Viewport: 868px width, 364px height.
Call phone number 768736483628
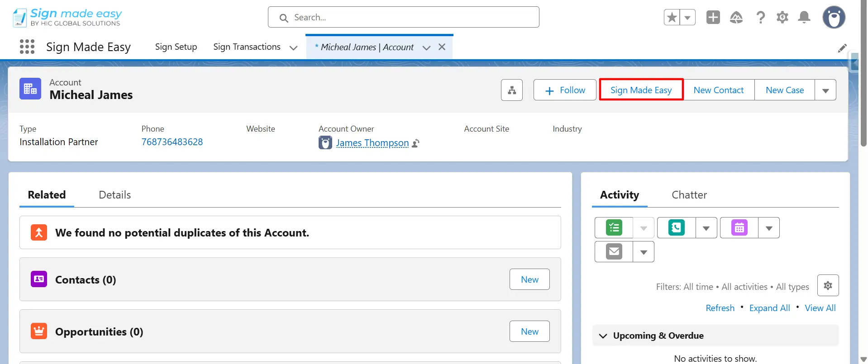point(172,142)
